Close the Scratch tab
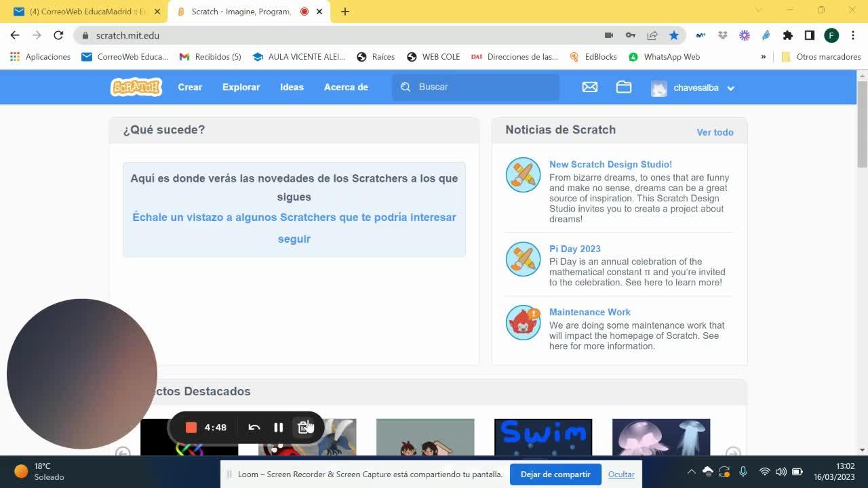 coord(319,12)
